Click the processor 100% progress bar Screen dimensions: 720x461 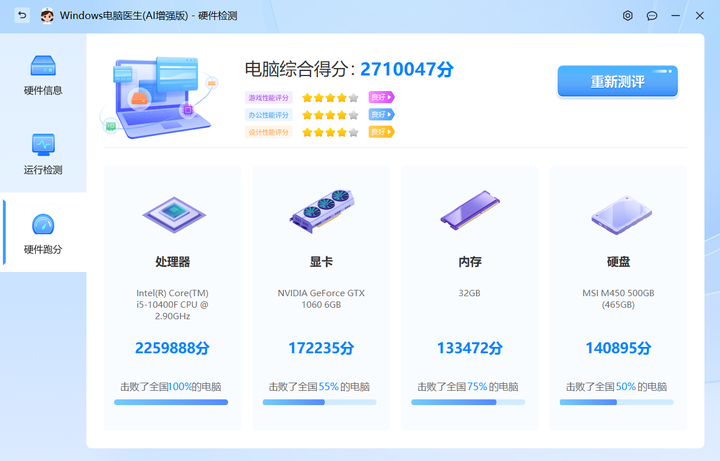pyautogui.click(x=171, y=402)
